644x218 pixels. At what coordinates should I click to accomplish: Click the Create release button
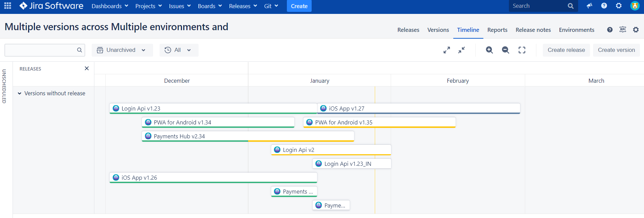[x=566, y=50]
